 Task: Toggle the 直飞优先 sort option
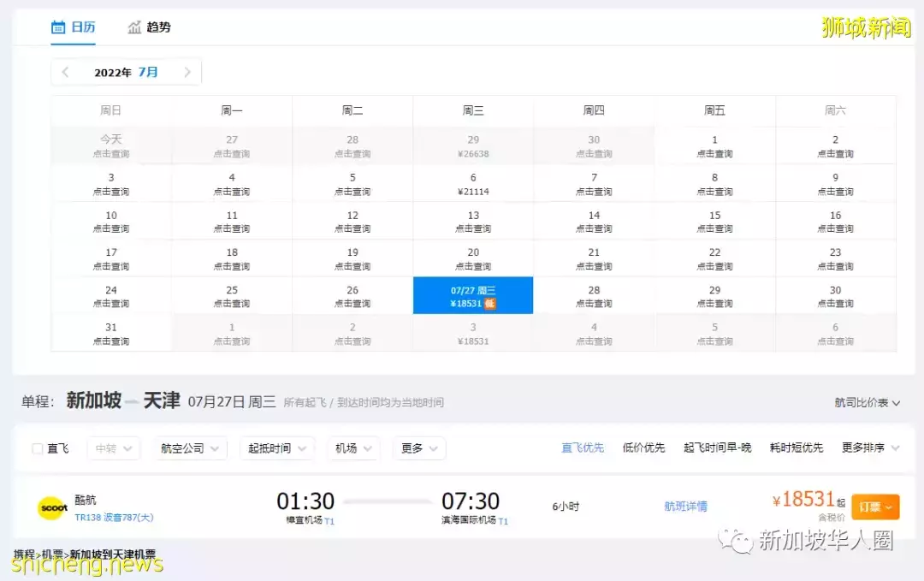(582, 448)
